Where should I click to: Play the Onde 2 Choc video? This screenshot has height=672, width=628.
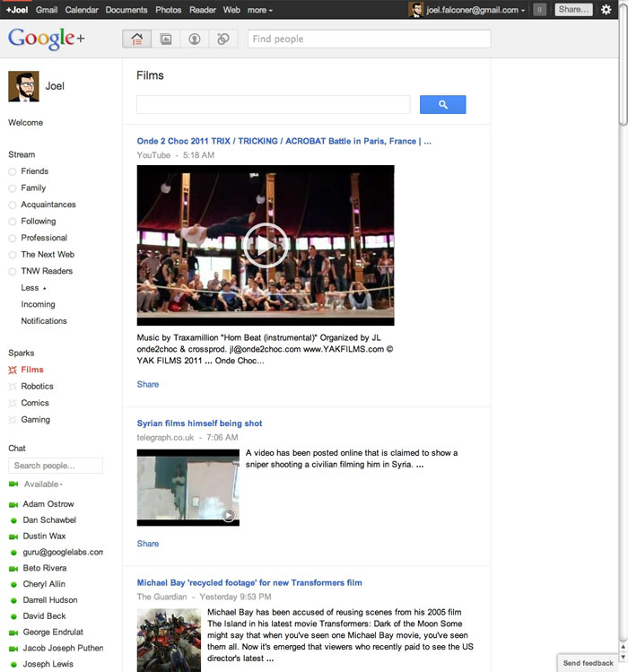click(x=266, y=245)
